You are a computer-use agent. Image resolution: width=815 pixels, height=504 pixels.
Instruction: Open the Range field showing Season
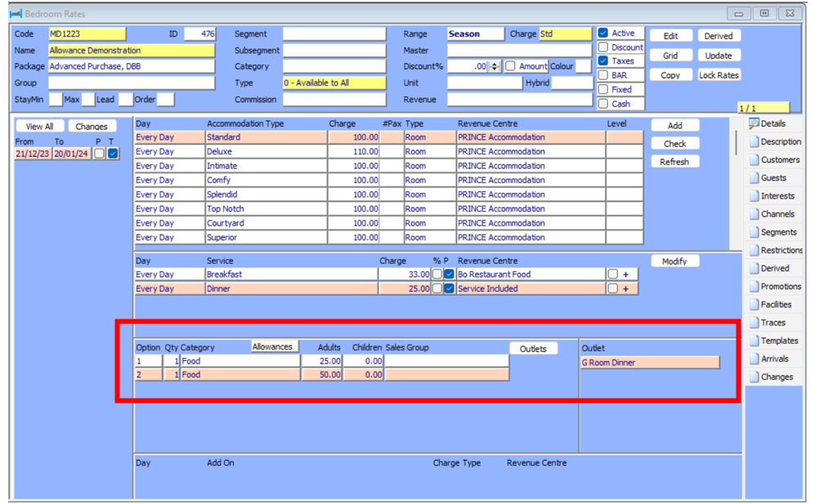(x=475, y=33)
